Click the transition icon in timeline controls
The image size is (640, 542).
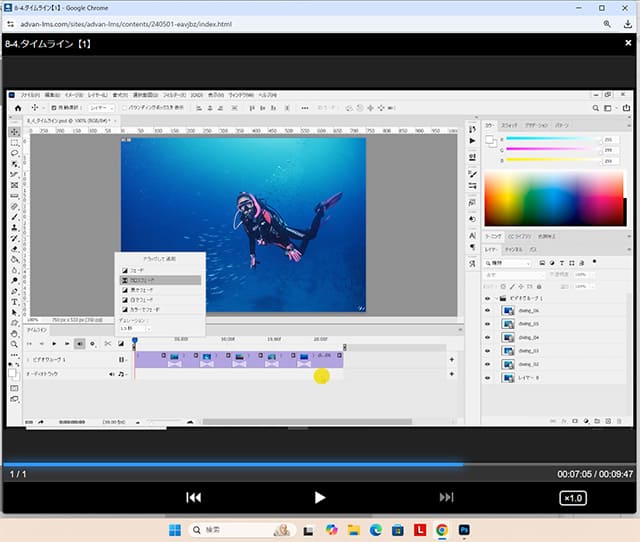pos(121,343)
